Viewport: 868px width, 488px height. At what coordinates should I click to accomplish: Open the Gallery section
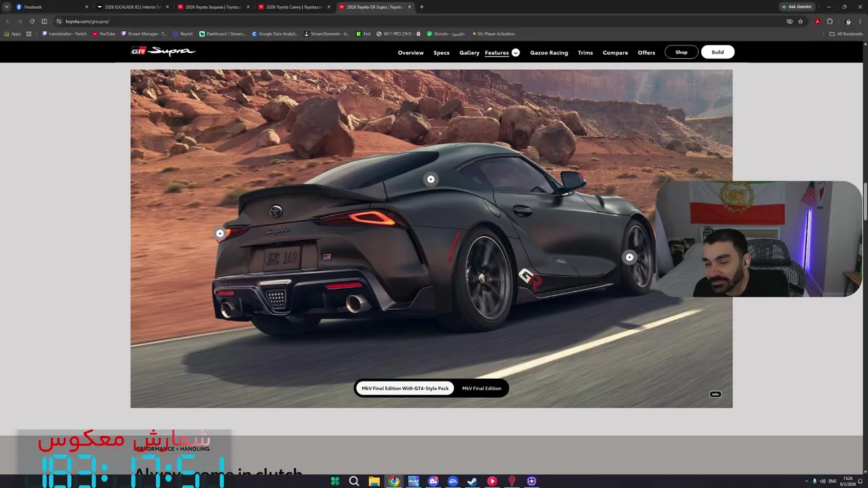pyautogui.click(x=469, y=52)
